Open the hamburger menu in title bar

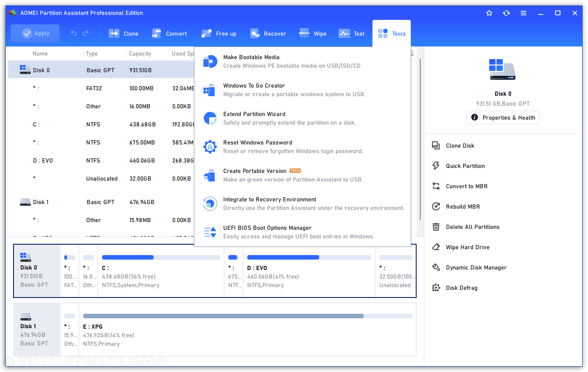pos(524,13)
